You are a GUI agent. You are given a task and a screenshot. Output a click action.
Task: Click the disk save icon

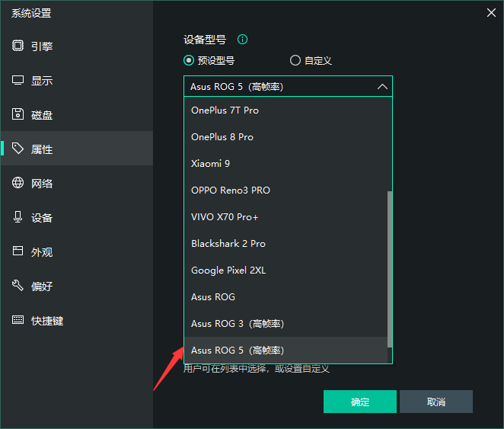click(18, 114)
